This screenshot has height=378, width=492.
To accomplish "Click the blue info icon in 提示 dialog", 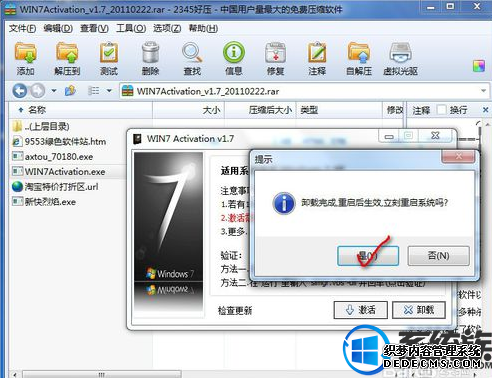I will click(284, 203).
